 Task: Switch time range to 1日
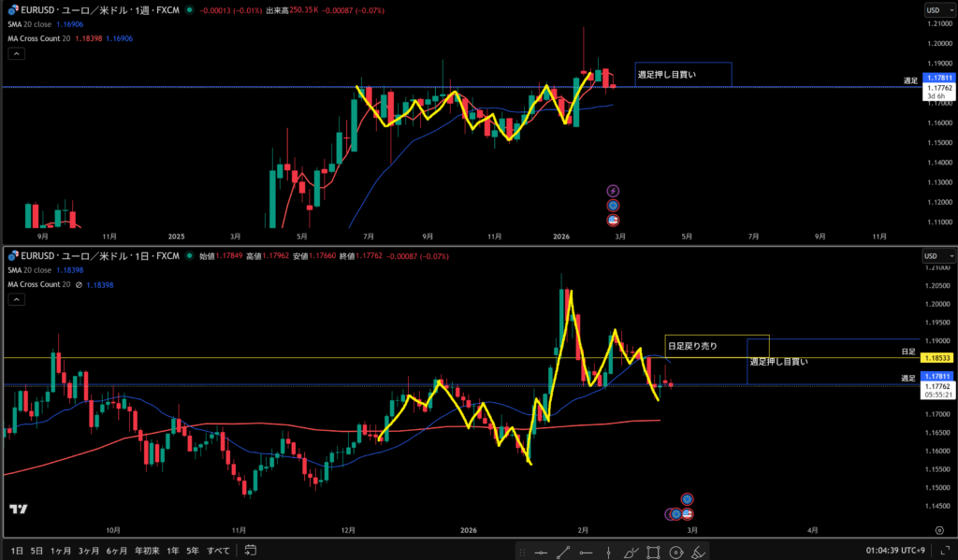pos(18,552)
